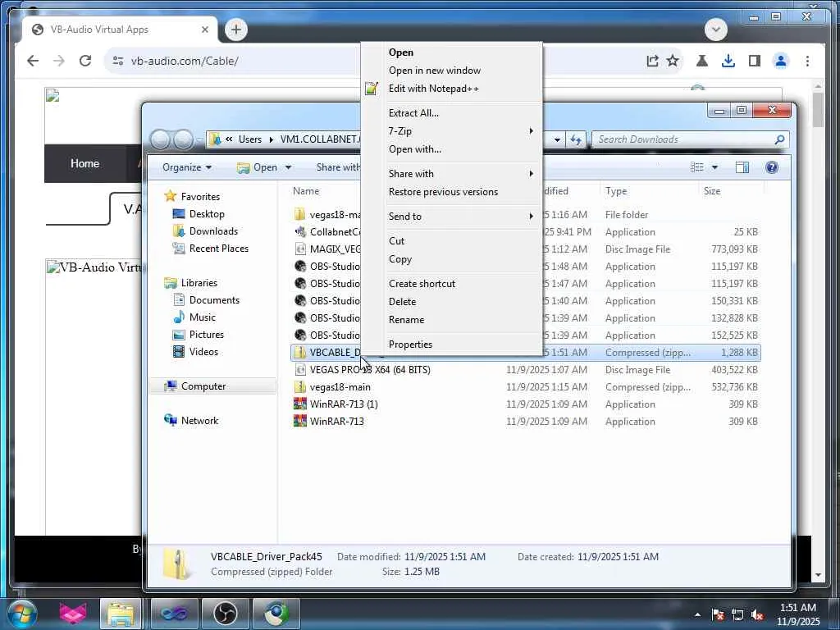The width and height of the screenshot is (840, 630).
Task: Open the view options dropdown arrow
Action: (714, 167)
